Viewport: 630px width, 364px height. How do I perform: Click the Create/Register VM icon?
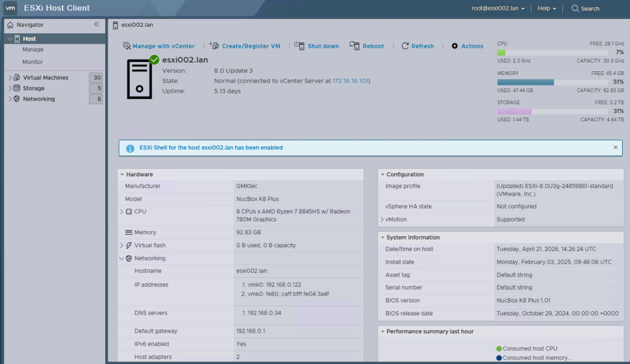(x=213, y=45)
